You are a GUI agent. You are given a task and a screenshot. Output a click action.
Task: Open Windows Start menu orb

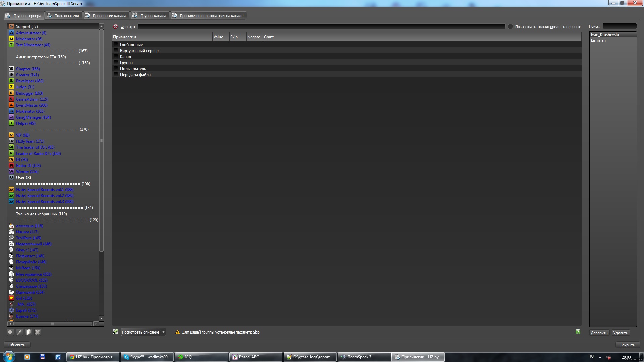point(9,356)
